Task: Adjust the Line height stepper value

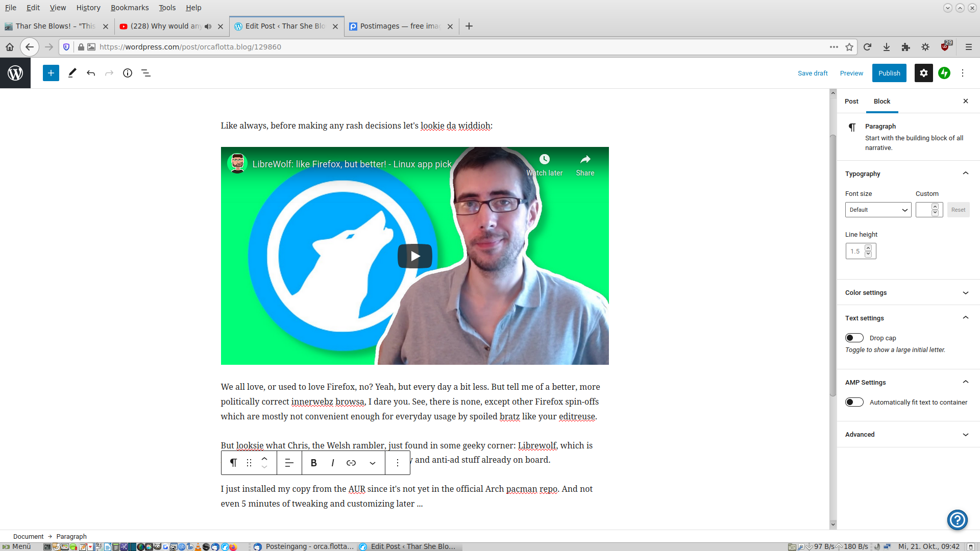Action: [x=868, y=251]
